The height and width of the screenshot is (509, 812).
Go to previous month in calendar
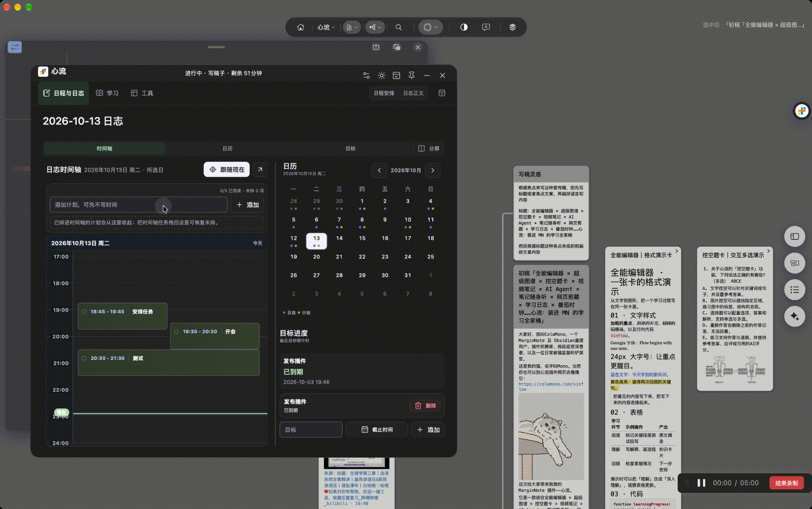(x=379, y=170)
